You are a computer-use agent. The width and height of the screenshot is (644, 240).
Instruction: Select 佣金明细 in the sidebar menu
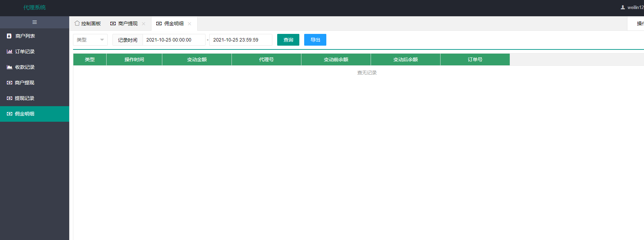coord(35,114)
